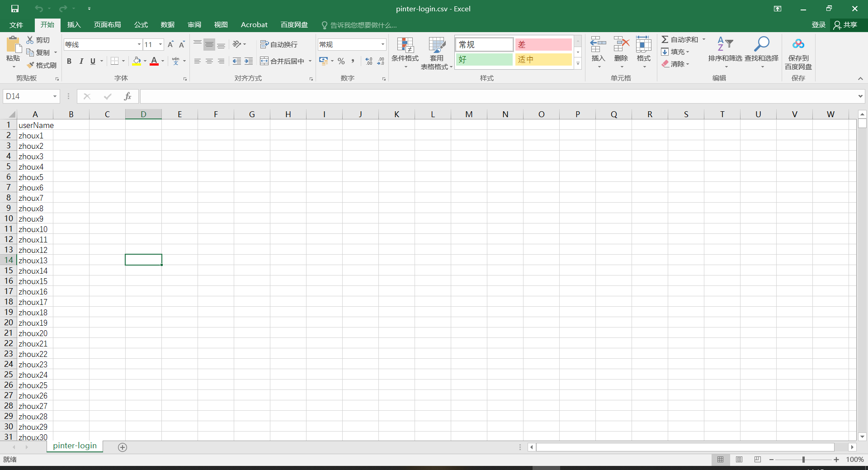Align text to the right

[x=221, y=61]
